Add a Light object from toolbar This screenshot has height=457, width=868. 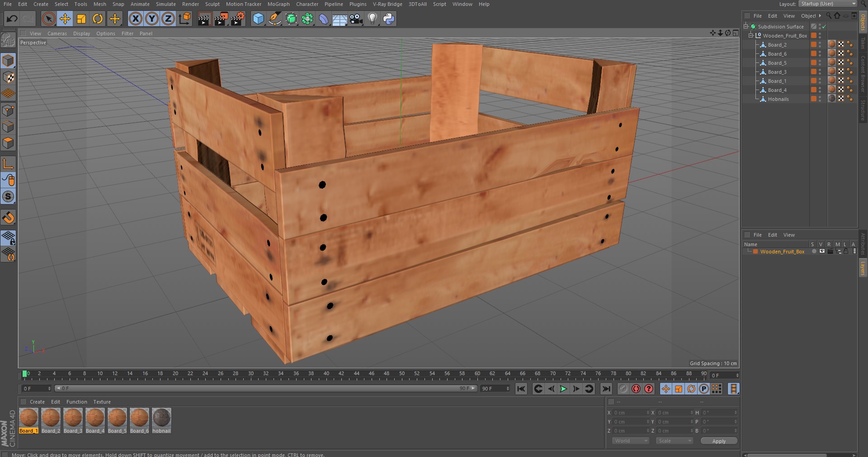coord(372,19)
